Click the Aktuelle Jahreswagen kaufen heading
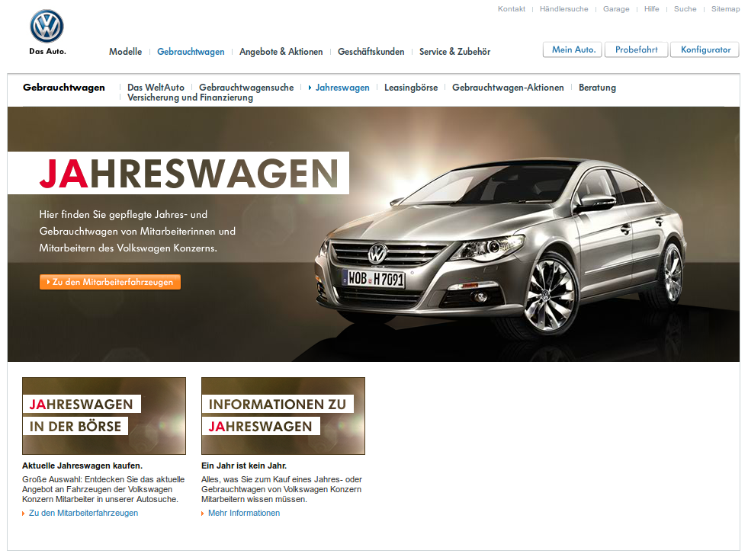The width and height of the screenshot is (748, 560). point(82,466)
